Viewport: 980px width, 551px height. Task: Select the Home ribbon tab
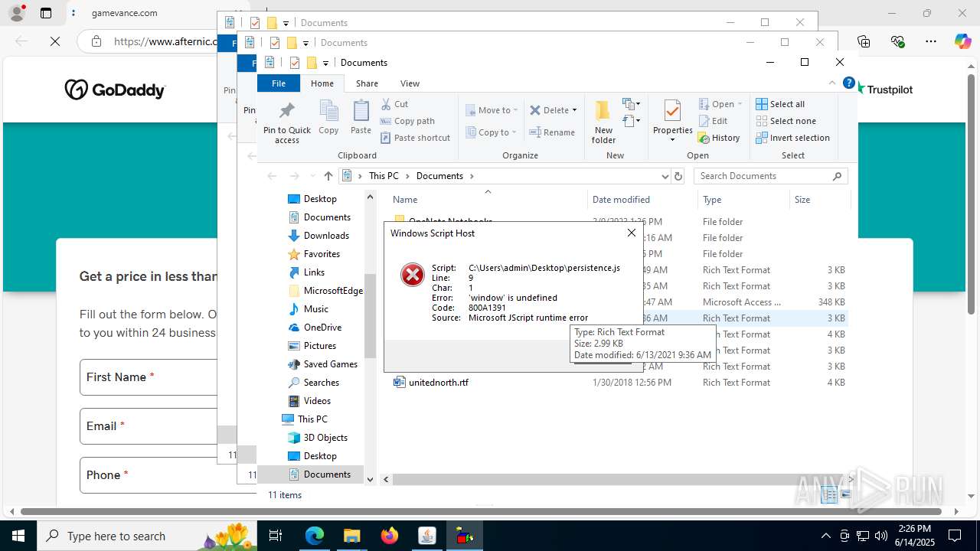pyautogui.click(x=322, y=83)
